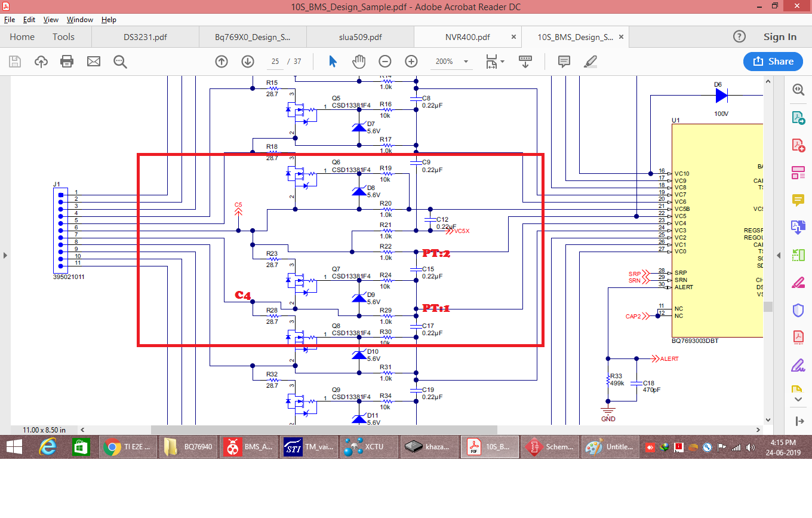Open Export PDF tool in right pane
The width and height of the screenshot is (812, 518).
798,118
